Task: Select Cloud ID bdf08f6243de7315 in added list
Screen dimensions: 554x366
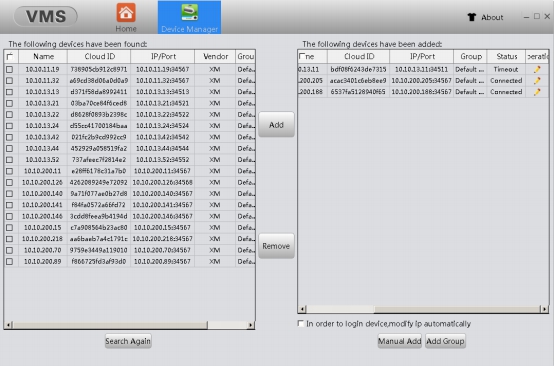Action: 358,69
